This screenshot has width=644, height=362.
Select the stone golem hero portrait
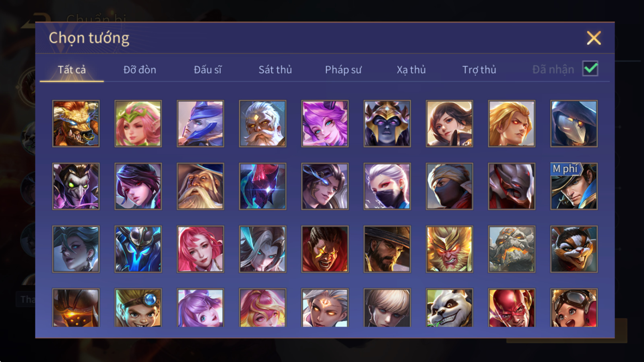(512, 249)
